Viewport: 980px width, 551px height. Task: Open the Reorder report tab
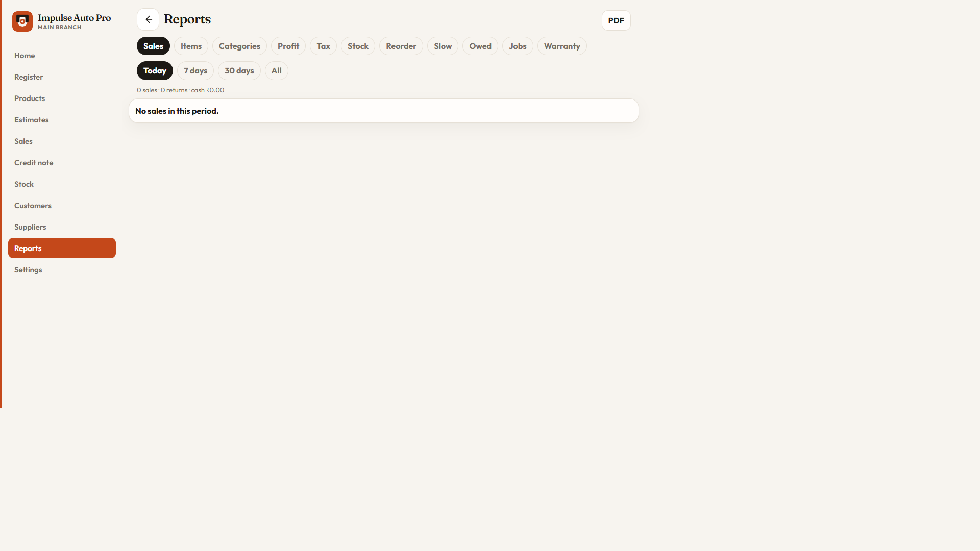click(x=401, y=46)
